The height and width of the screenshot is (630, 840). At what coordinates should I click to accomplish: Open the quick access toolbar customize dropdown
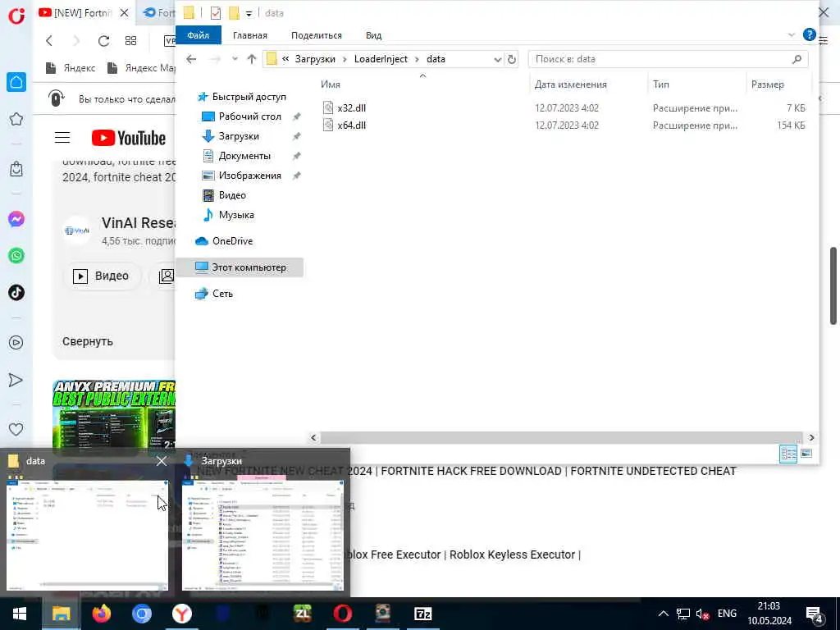pos(249,13)
